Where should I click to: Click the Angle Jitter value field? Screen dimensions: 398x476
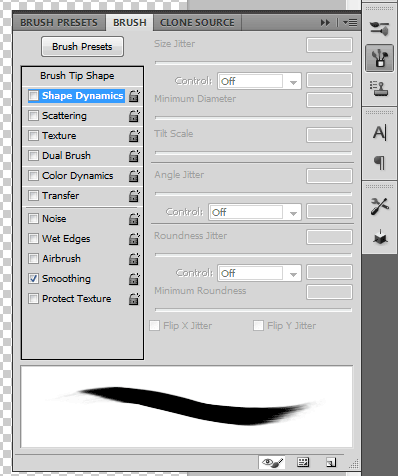pos(329,176)
